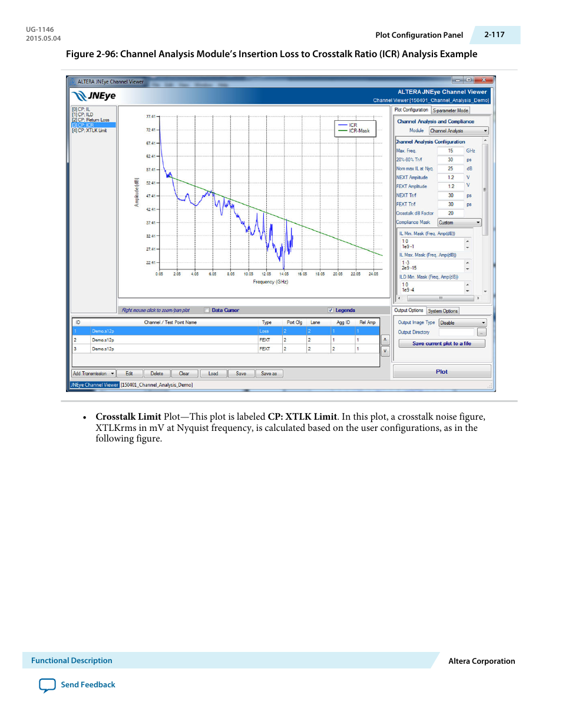Click the NEXT Amplitude input field
Image resolution: width=562 pixels, height=728 pixels.
click(x=451, y=177)
